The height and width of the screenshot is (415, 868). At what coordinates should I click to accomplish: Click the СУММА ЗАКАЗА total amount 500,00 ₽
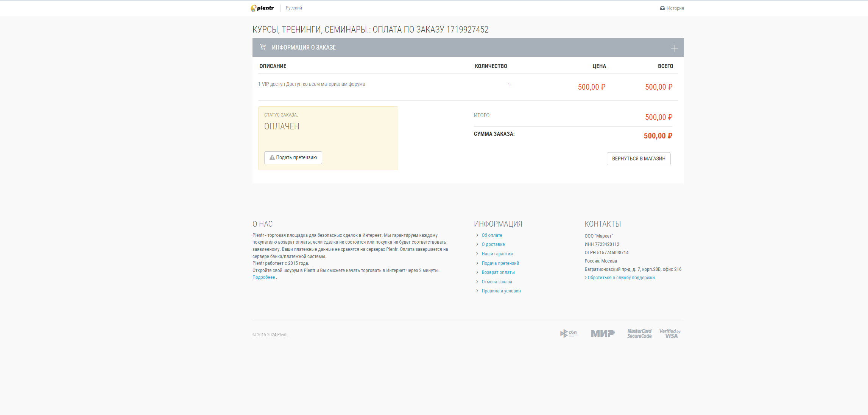[658, 136]
